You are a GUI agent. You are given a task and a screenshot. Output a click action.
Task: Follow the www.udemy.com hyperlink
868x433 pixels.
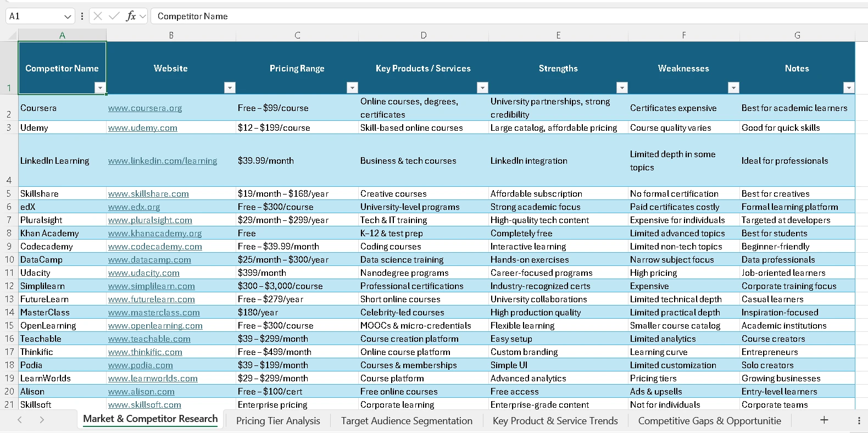point(143,128)
